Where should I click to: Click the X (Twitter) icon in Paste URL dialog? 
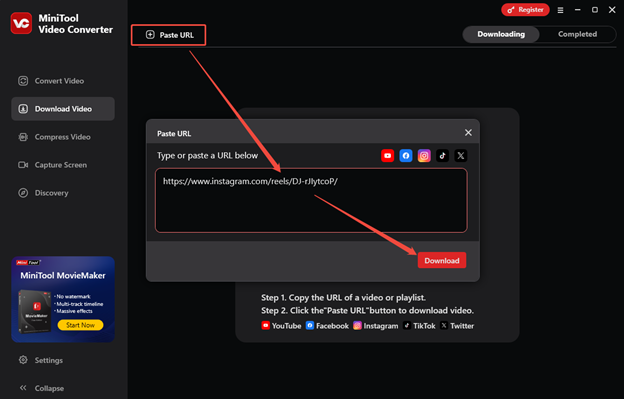tap(461, 156)
